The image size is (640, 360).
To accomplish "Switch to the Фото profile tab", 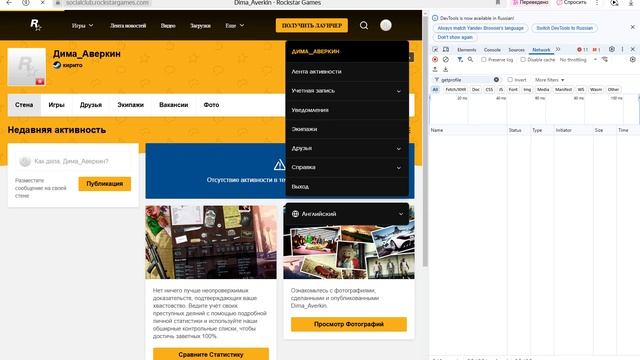I will point(211,105).
